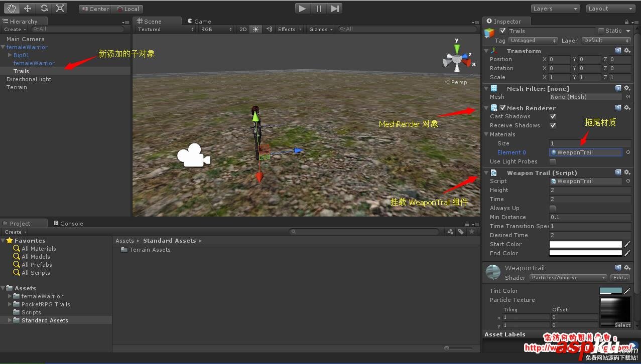Image resolution: width=641 pixels, height=364 pixels.
Task: Switch to the Game tab
Action: (x=200, y=21)
